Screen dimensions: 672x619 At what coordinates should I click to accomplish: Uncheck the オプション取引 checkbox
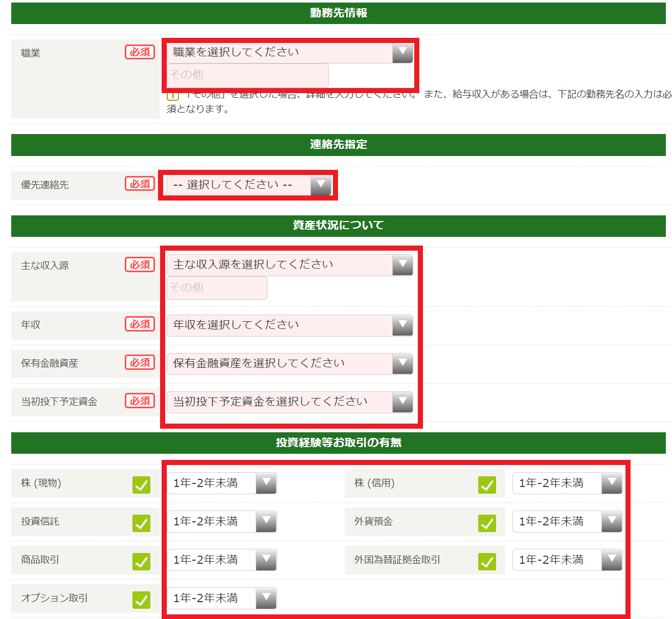(141, 600)
